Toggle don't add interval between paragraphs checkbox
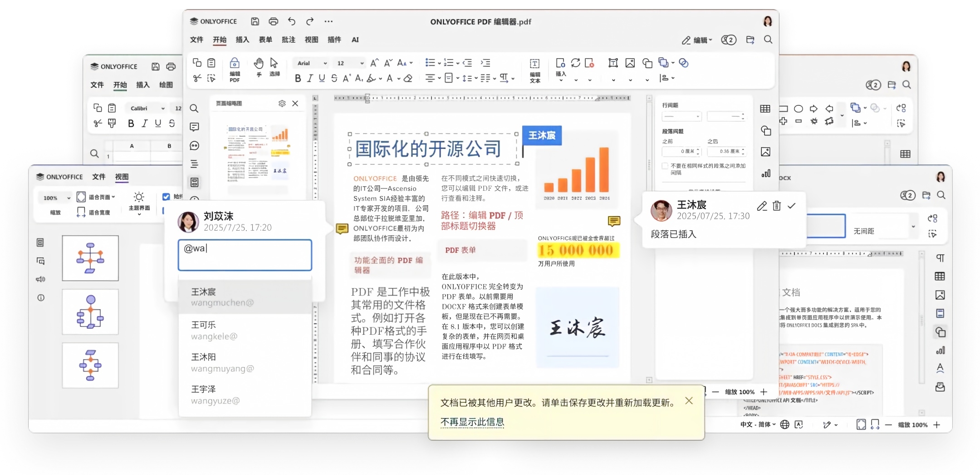 click(665, 166)
